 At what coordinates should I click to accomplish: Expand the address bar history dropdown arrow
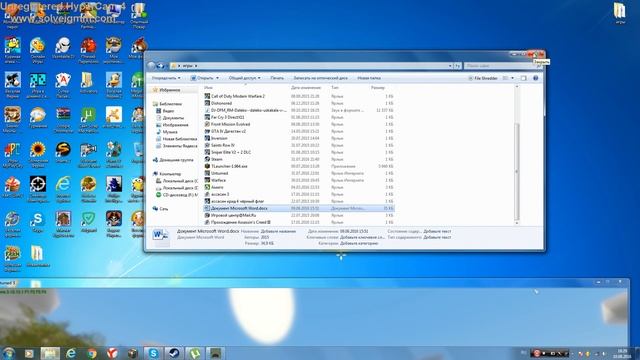point(450,66)
